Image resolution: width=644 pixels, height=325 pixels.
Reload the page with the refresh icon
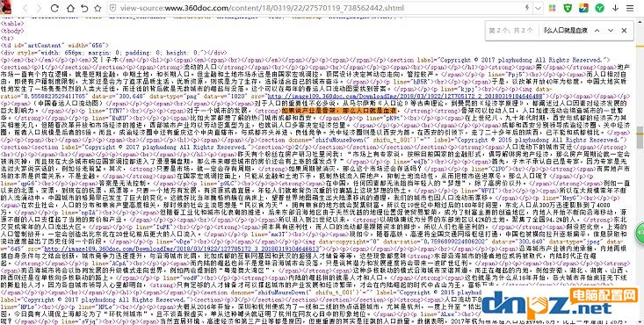pos(54,8)
